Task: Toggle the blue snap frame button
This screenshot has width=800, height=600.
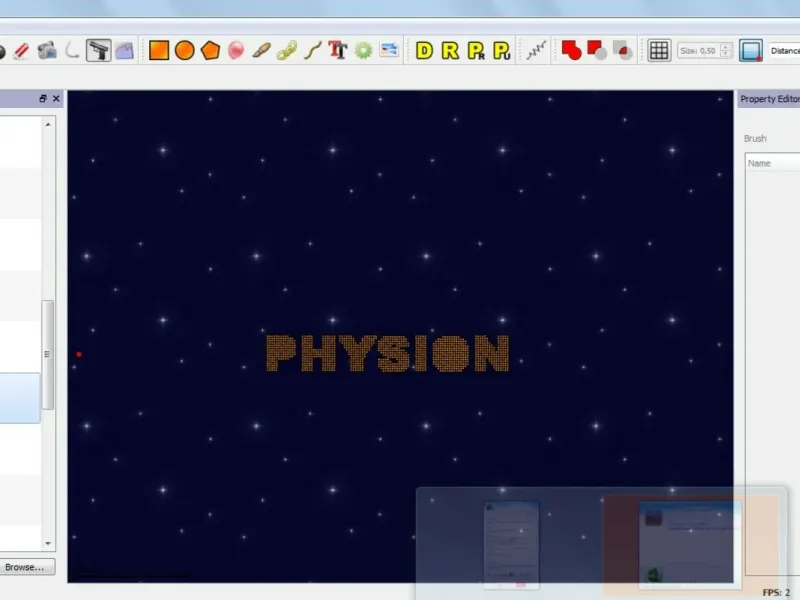Action: 751,51
